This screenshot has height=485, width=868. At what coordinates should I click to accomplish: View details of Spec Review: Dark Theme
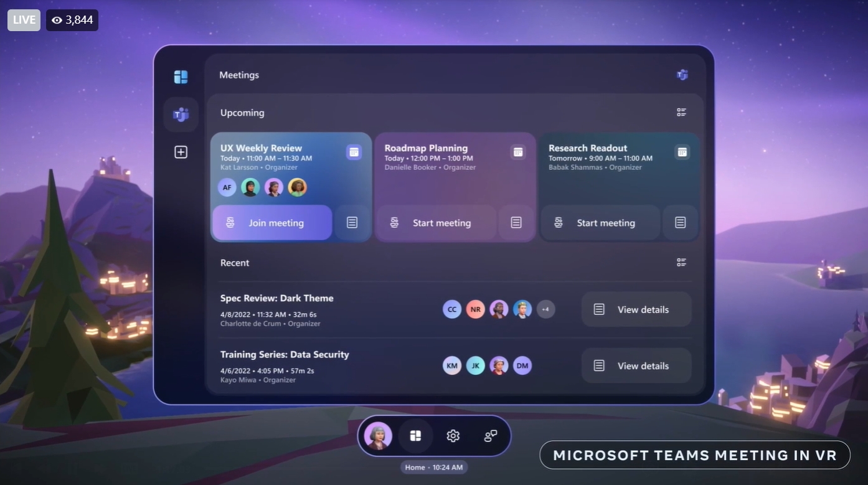pos(636,309)
